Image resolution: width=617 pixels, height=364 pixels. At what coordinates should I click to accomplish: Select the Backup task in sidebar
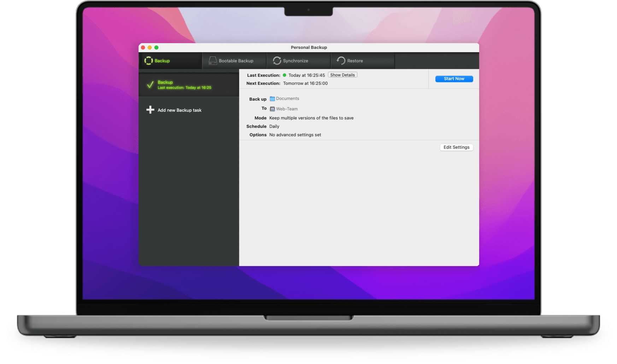coord(189,85)
